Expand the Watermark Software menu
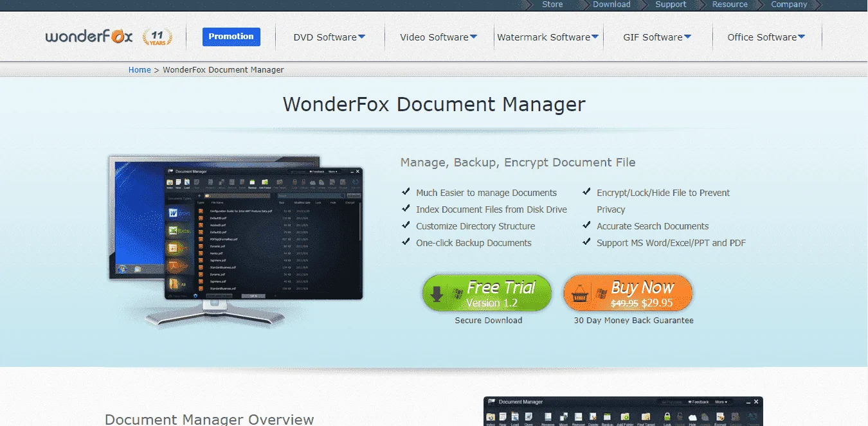The image size is (868, 426). (548, 37)
